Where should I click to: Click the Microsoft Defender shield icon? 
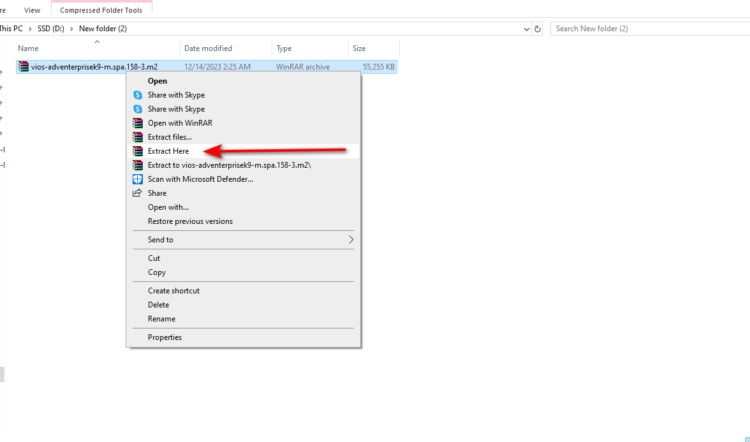point(138,179)
